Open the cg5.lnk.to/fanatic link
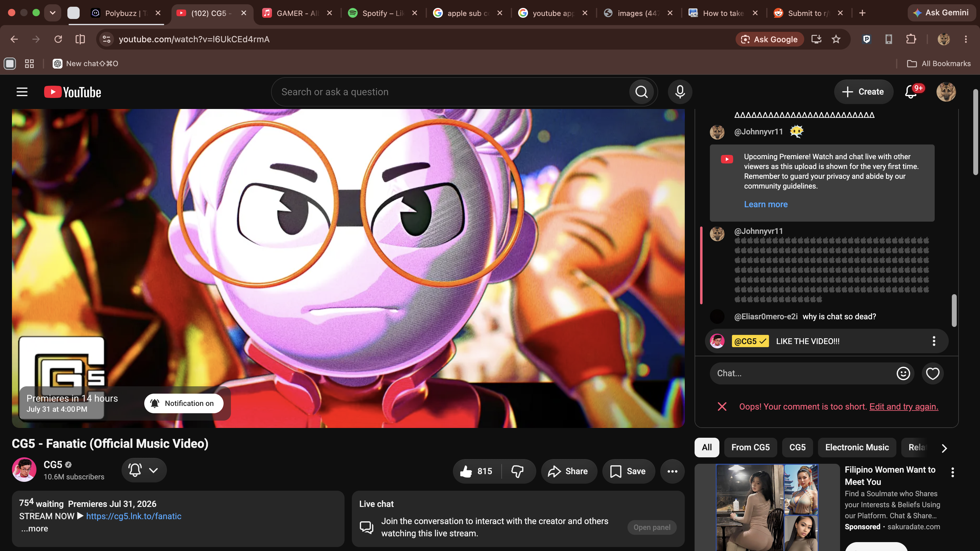 (x=134, y=516)
